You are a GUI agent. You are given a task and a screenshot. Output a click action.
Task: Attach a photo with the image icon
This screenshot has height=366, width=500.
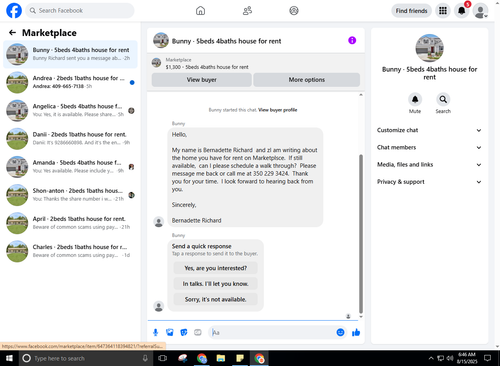[170, 332]
